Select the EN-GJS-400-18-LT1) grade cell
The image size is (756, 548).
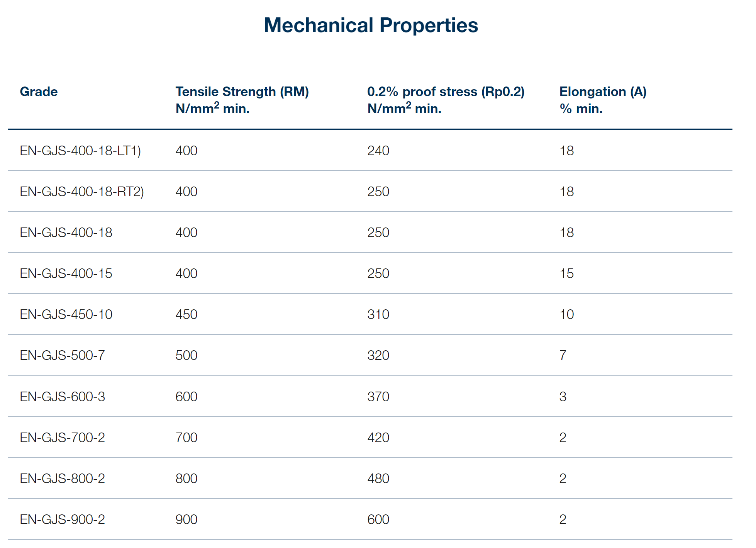click(80, 151)
